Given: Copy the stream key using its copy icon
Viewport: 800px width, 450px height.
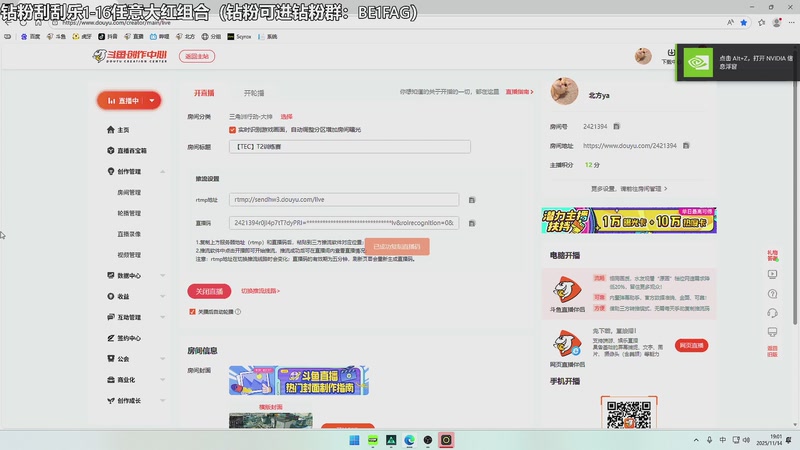Looking at the screenshot, I should [x=472, y=223].
